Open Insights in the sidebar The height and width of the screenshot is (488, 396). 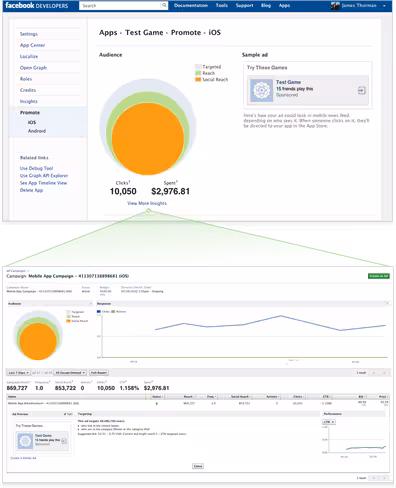29,101
